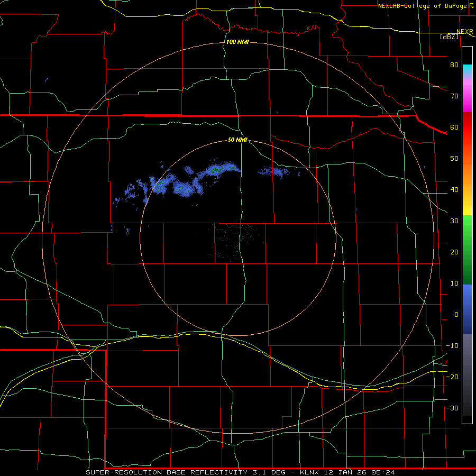Click the 80 value on the dBZ scale
Image resolution: width=476 pixels, height=476 pixels.
454,65
